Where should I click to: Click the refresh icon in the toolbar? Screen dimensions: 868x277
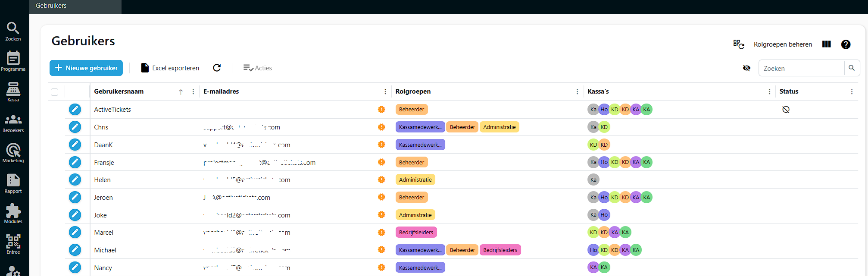[x=217, y=68]
